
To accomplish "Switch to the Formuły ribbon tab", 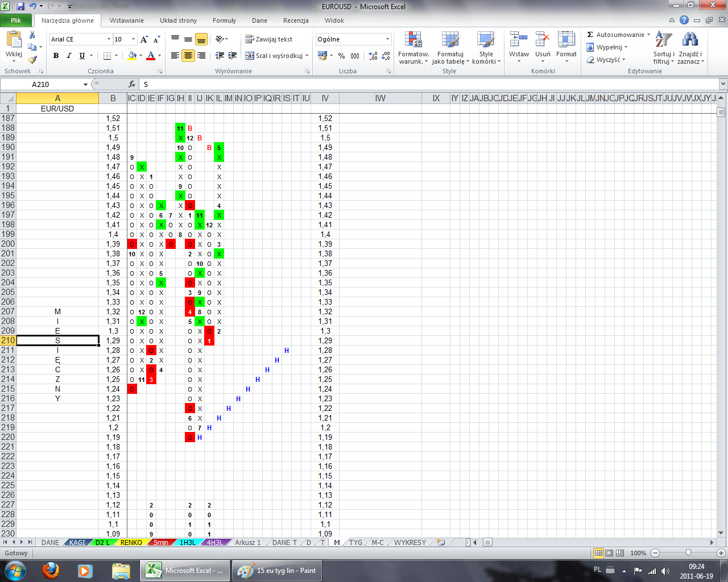I will point(225,20).
